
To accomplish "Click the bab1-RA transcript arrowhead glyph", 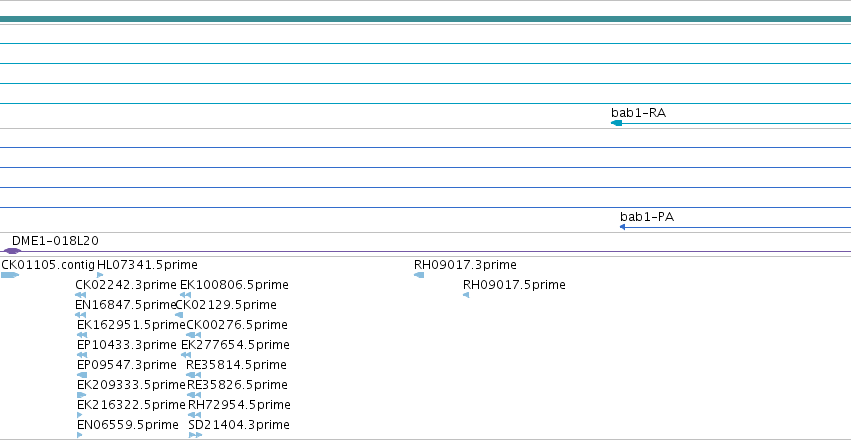I will click(617, 123).
